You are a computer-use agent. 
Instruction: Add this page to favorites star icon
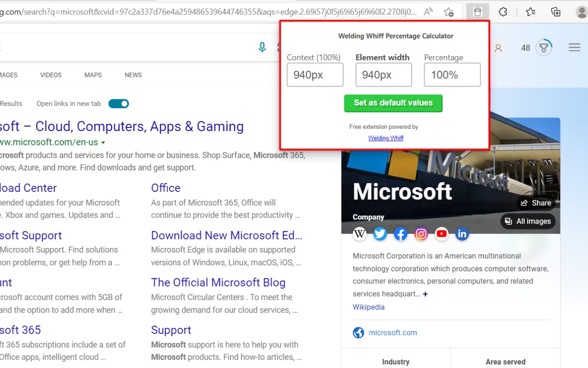click(x=449, y=12)
